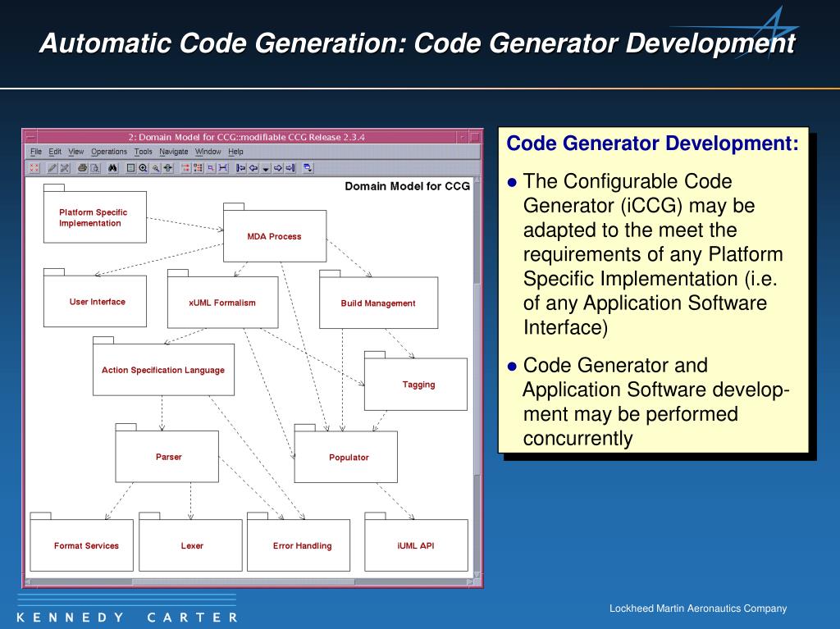The image size is (840, 629).
Task: Open the Edit menu
Action: click(x=55, y=152)
